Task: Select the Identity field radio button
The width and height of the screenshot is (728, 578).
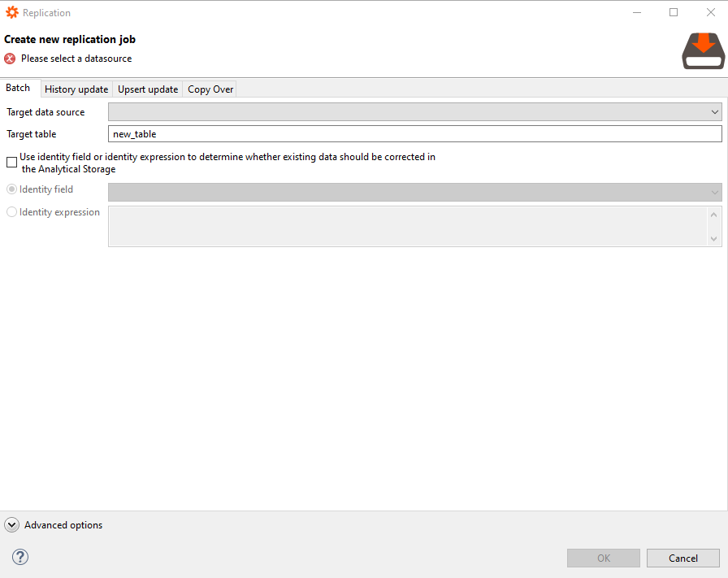Action: coord(11,189)
